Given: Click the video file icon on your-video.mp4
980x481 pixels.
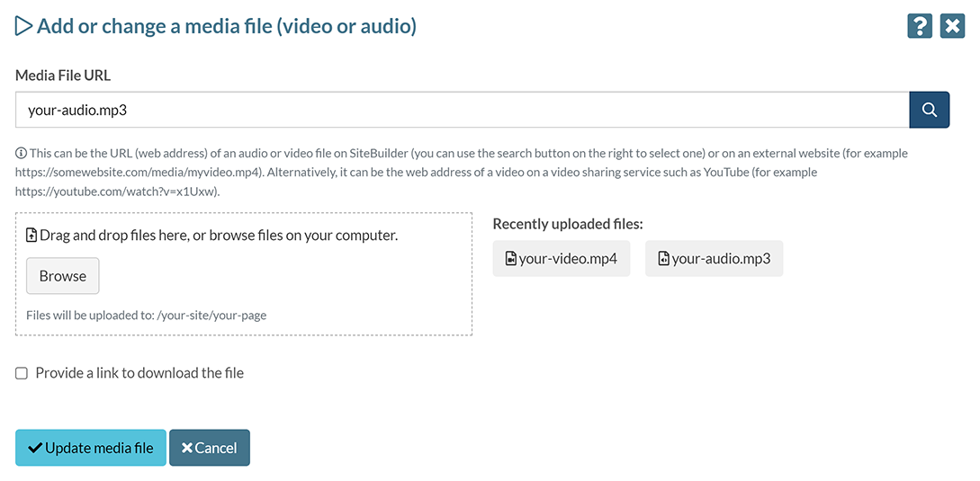Looking at the screenshot, I should (x=511, y=259).
